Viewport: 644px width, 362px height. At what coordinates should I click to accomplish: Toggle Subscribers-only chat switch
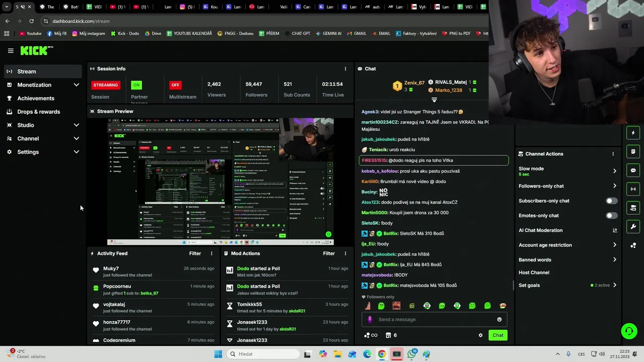pyautogui.click(x=611, y=201)
